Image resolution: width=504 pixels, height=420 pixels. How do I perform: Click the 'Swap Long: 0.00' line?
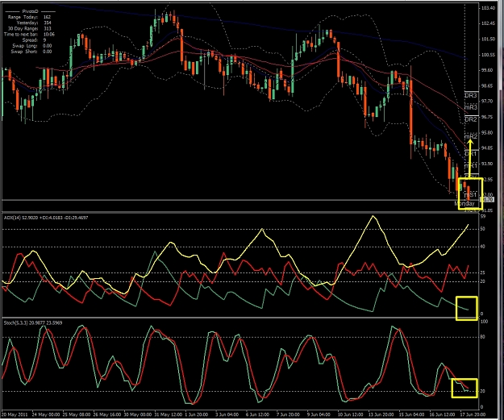point(32,46)
